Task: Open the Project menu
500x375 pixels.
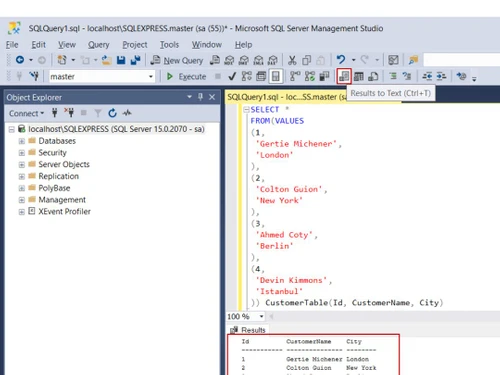Action: (135, 45)
